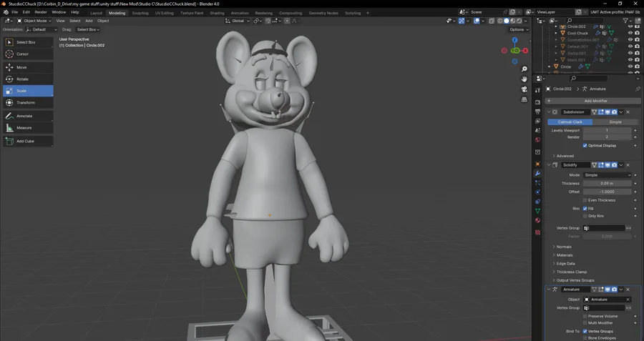The height and width of the screenshot is (341, 644).
Task: Open the File menu
Action: pos(15,12)
